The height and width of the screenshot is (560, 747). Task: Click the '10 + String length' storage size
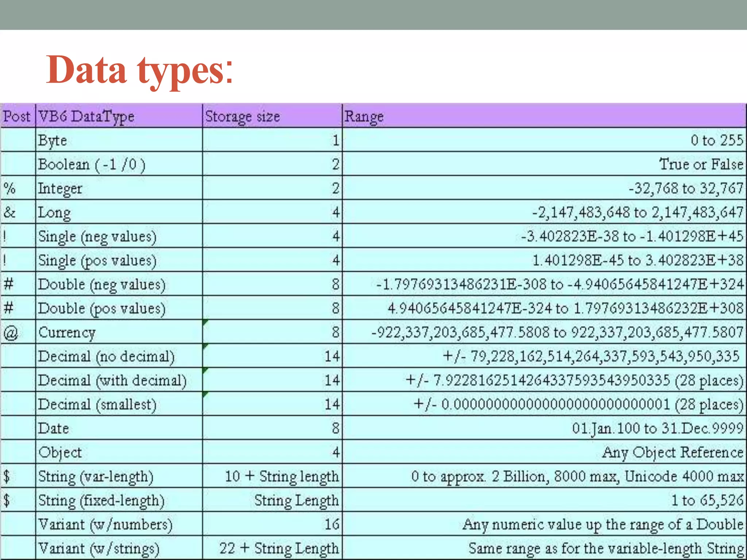(x=282, y=477)
